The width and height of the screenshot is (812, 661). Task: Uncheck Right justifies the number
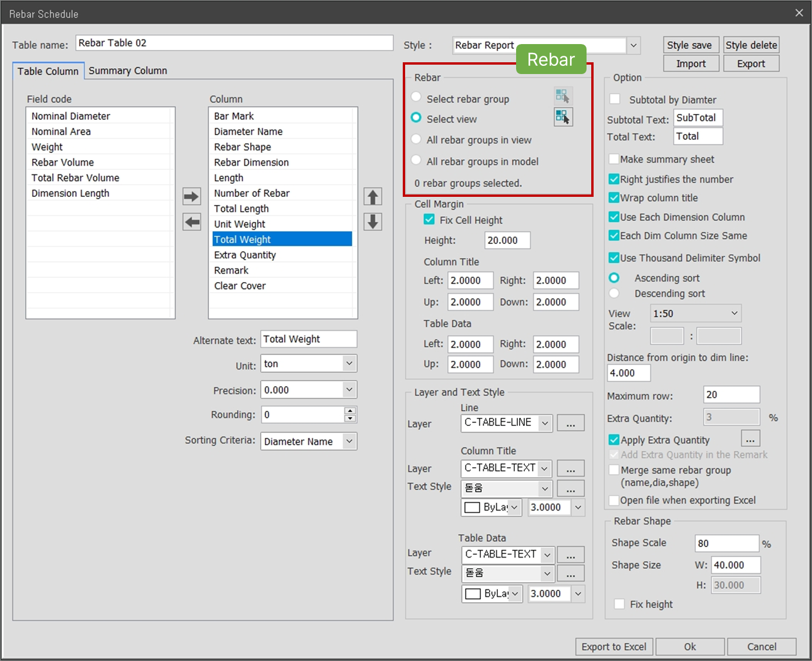[x=614, y=179]
